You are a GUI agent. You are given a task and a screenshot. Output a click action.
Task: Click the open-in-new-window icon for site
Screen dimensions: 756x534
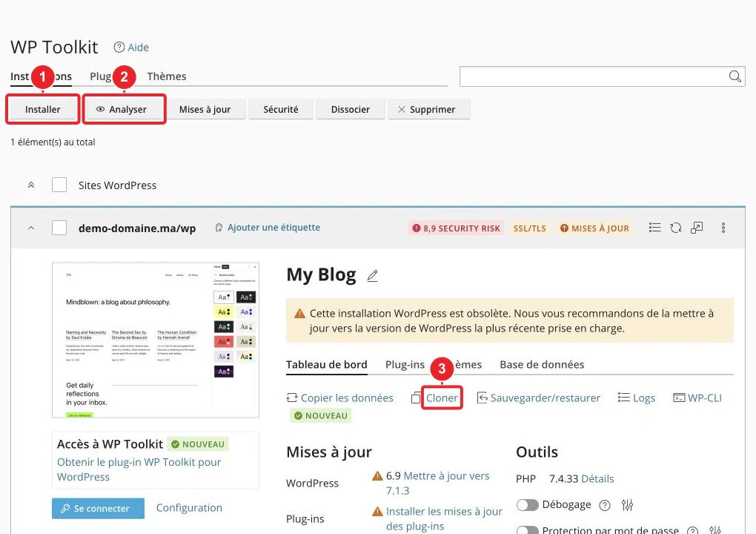(x=697, y=227)
